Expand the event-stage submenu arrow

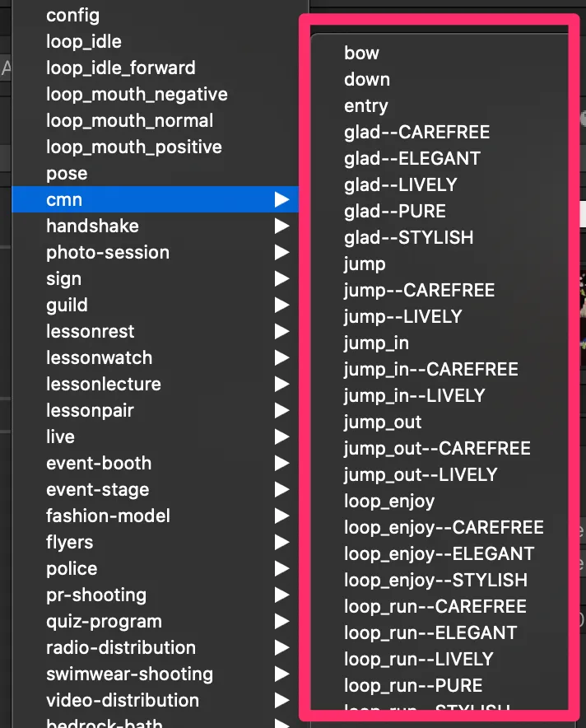point(282,490)
